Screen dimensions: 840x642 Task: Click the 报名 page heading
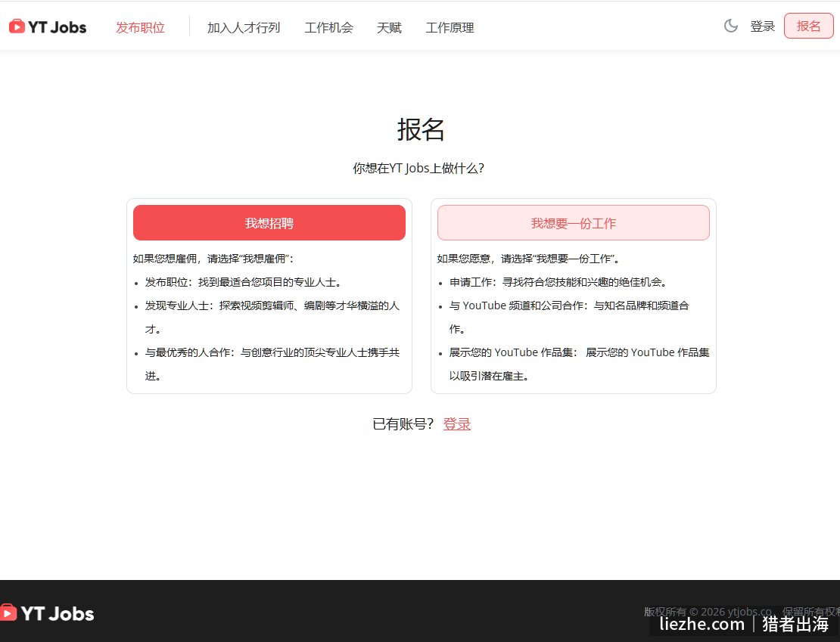click(421, 129)
